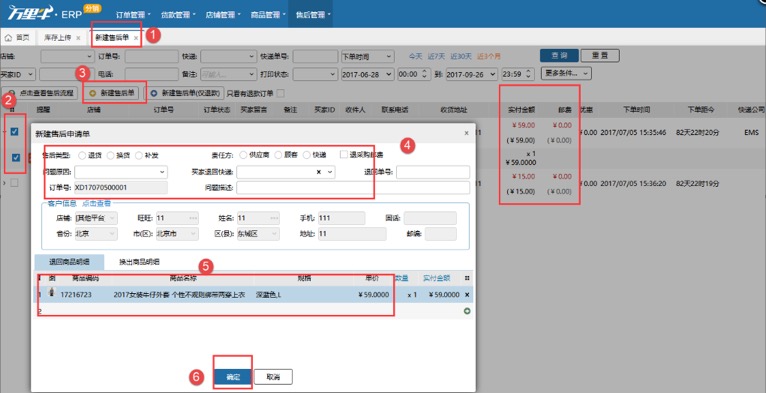
Task: Select the 补发 radio button
Action: pos(139,155)
